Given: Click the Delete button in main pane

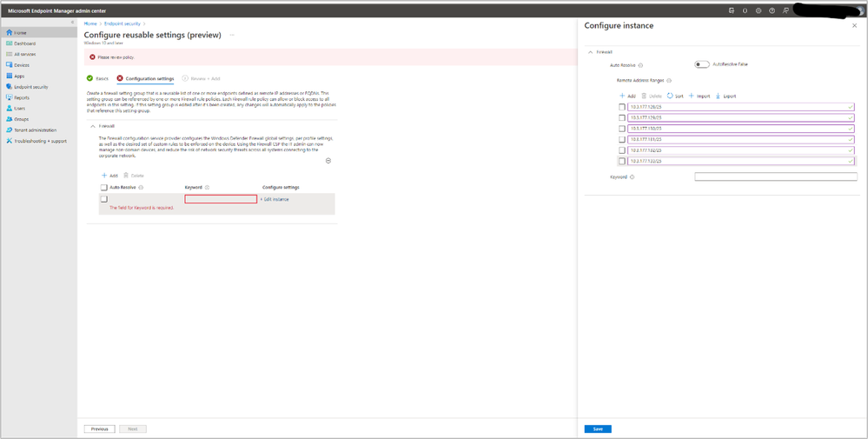Looking at the screenshot, I should [134, 176].
